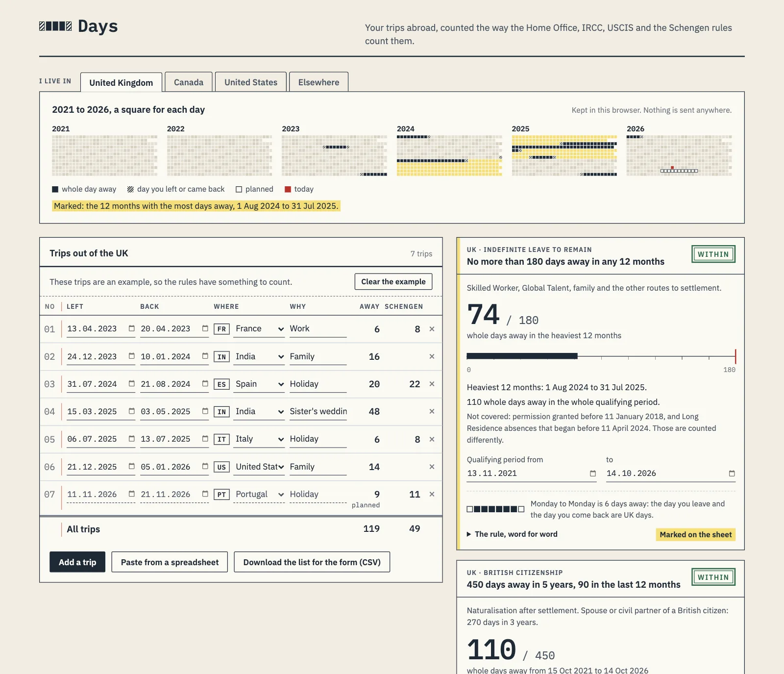This screenshot has width=784, height=674.
Task: Switch to the Canada tab
Action: (x=189, y=82)
